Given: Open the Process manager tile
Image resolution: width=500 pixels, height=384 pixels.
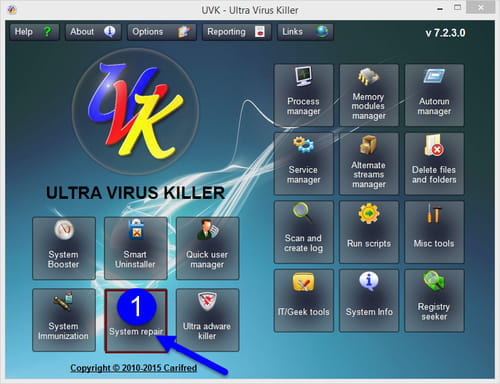Looking at the screenshot, I should (x=303, y=95).
